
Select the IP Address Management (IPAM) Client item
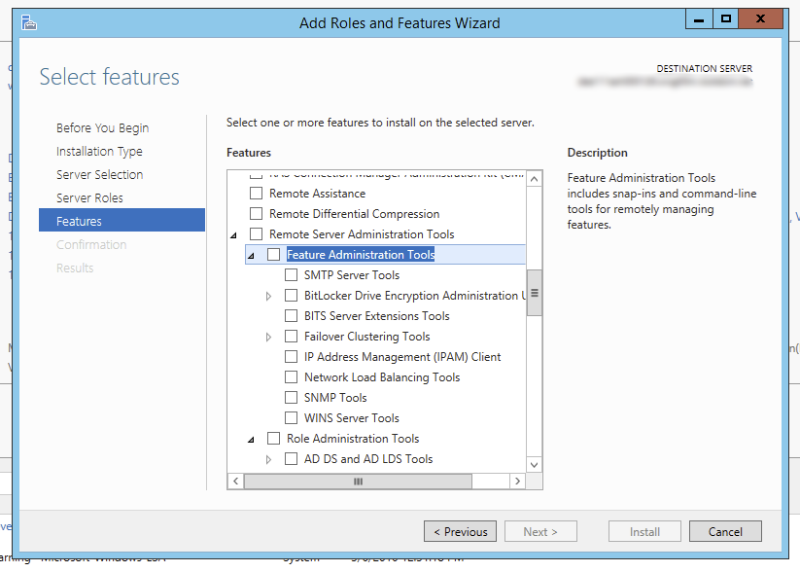click(402, 357)
